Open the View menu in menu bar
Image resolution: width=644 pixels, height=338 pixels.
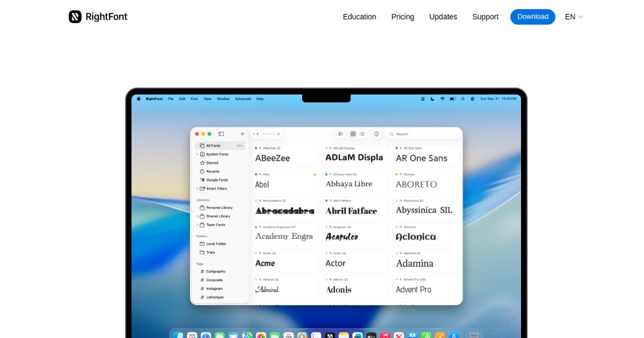(207, 99)
